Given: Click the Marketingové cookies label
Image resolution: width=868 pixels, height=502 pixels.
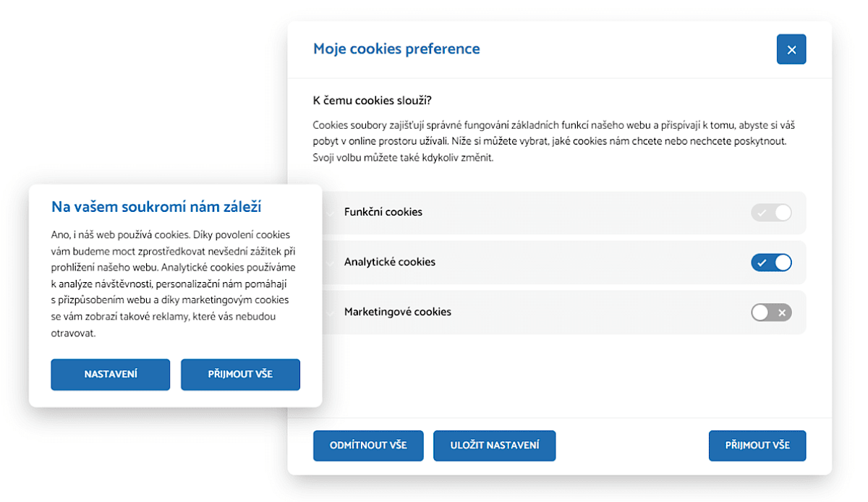Looking at the screenshot, I should coord(398,312).
